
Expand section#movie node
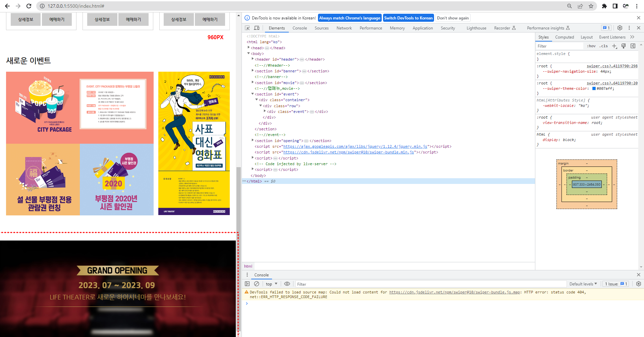point(253,82)
